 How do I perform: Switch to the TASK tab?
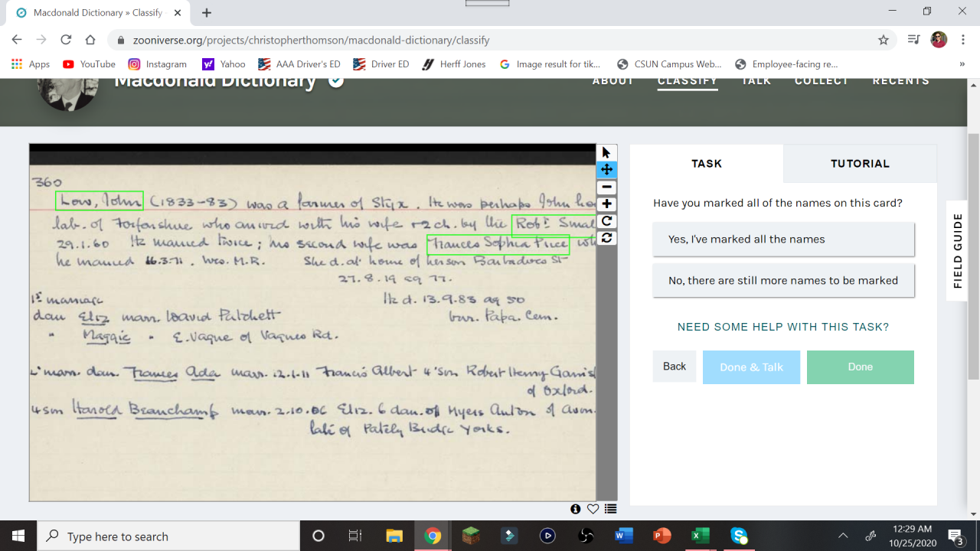(707, 164)
